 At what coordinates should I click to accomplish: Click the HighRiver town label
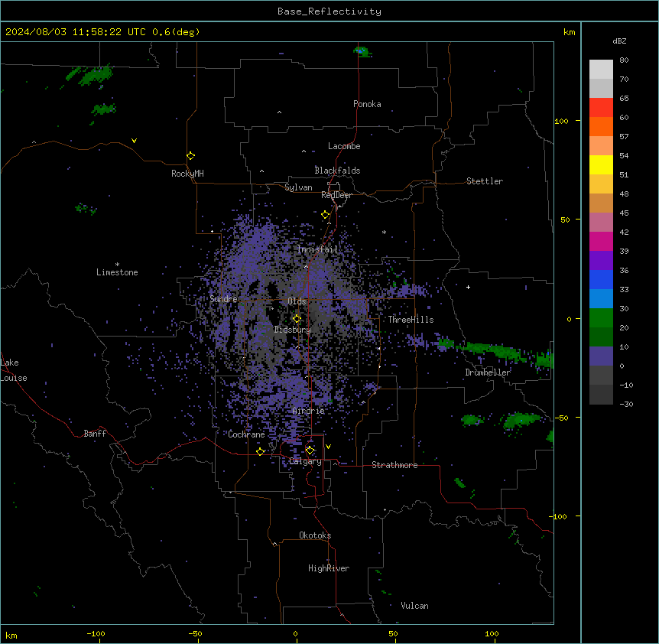coord(329,568)
